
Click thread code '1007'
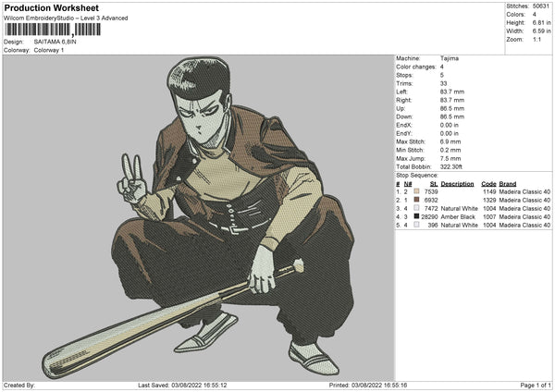point(489,216)
